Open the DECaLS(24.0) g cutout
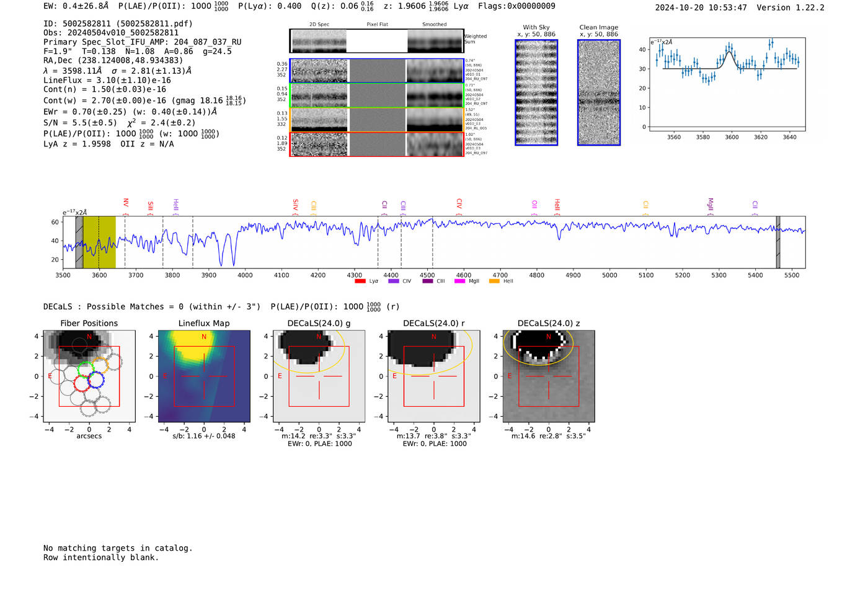Image resolution: width=868 pixels, height=591 pixels. [x=319, y=375]
